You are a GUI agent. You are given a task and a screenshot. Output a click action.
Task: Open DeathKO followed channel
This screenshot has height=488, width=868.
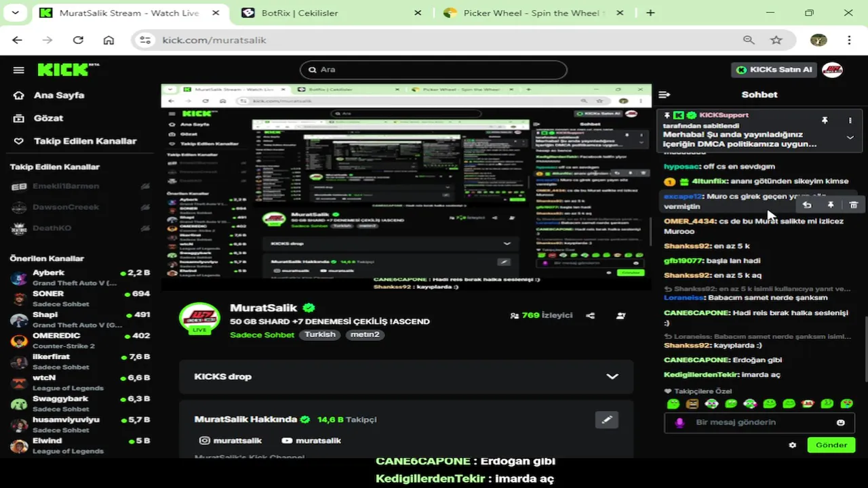pos(80,228)
